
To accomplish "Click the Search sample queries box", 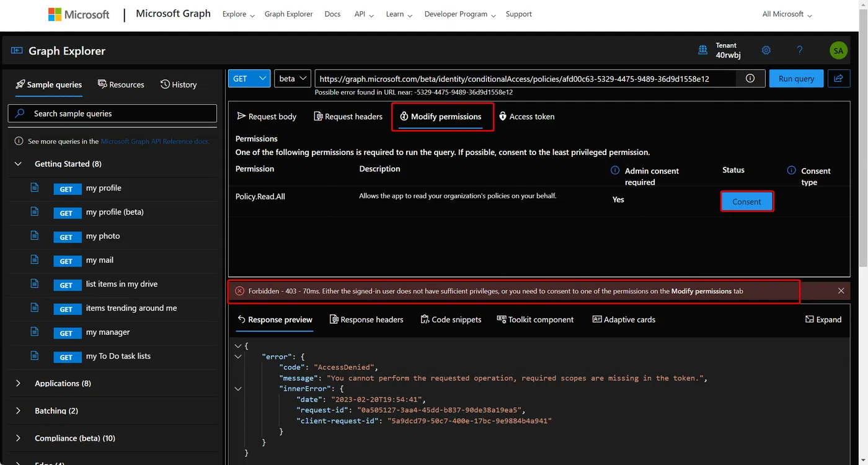I will (112, 113).
